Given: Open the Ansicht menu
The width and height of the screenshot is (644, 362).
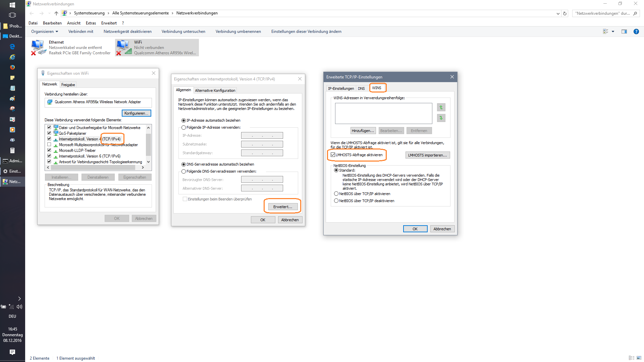Looking at the screenshot, I should [73, 23].
